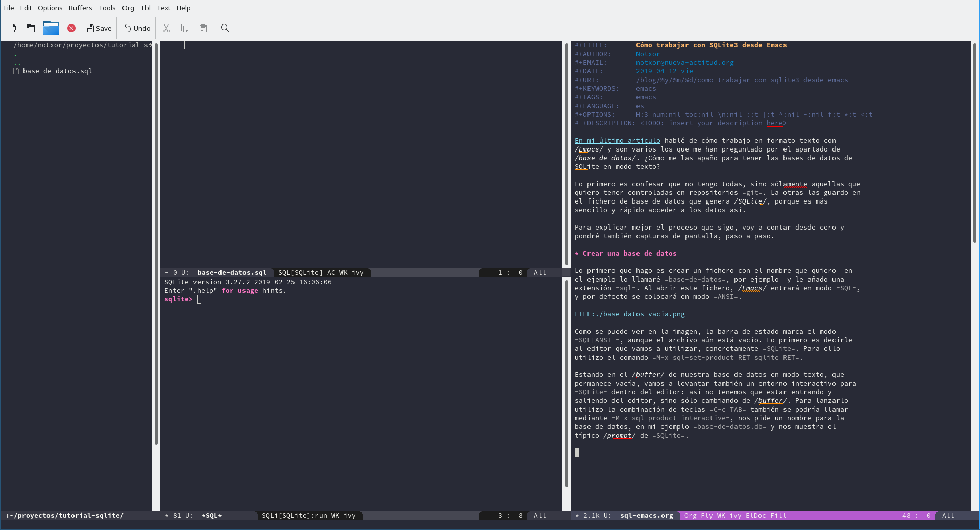The height and width of the screenshot is (530, 980).
Task: Click the #+TITLE line of the org file
Action: [681, 45]
